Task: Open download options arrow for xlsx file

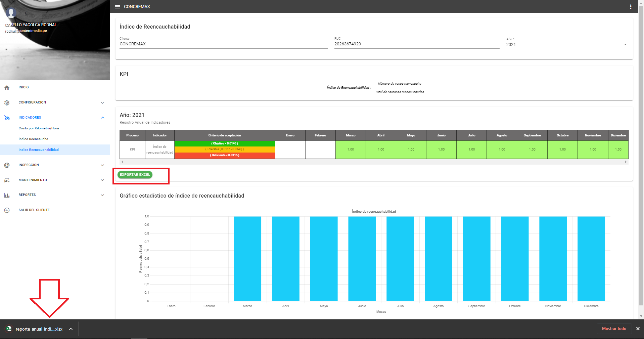Action: 71,329
